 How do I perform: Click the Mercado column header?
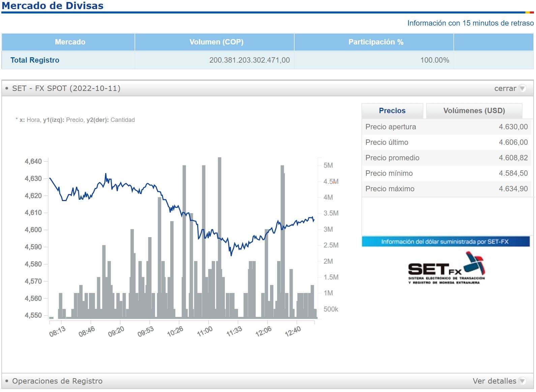point(70,42)
